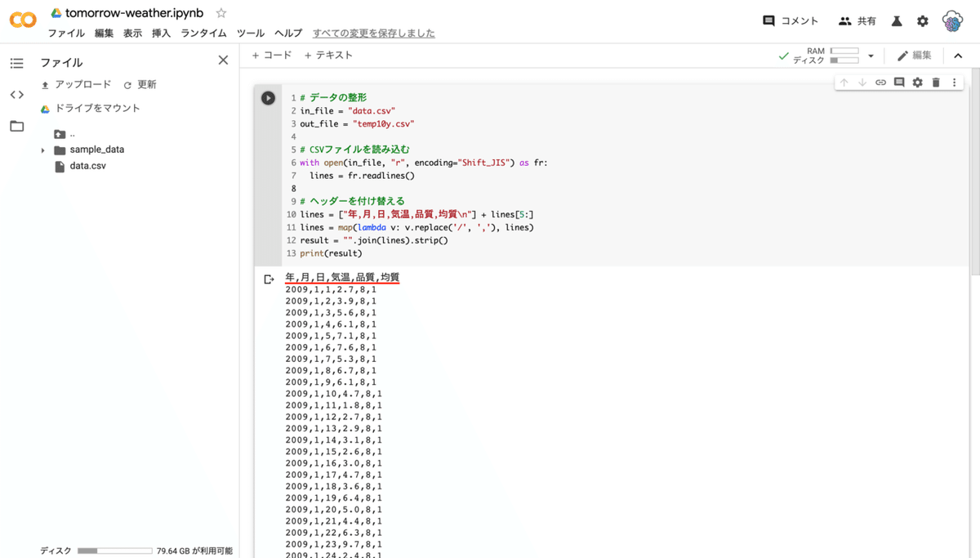Viewport: 980px width, 558px height.
Task: Open the 編集 mode dropdown
Action: click(x=915, y=56)
